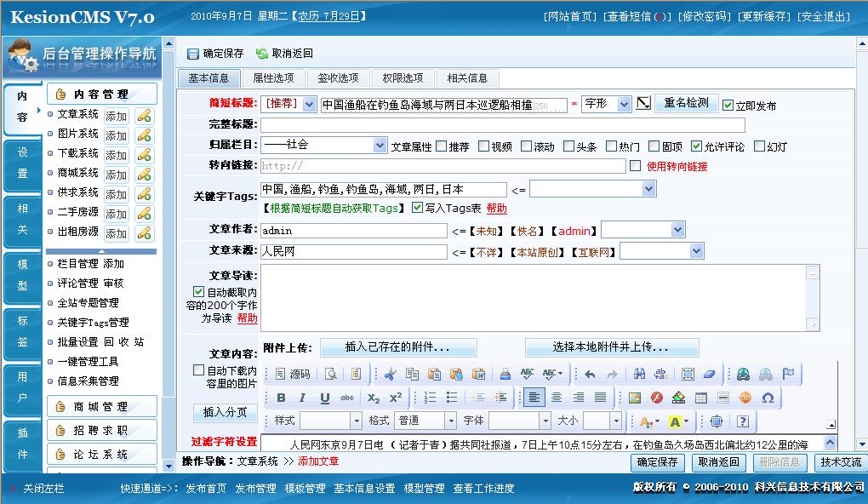Enable the 视频 attribute checkbox
868x504 pixels.
[x=484, y=146]
